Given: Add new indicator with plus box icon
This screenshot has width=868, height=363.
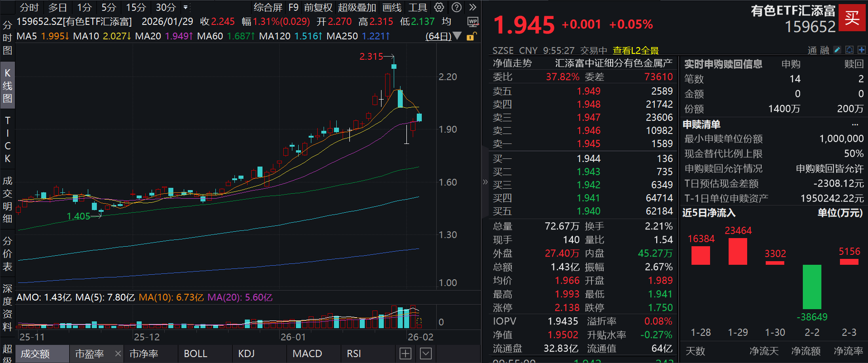Looking at the screenshot, I should coord(405,353).
